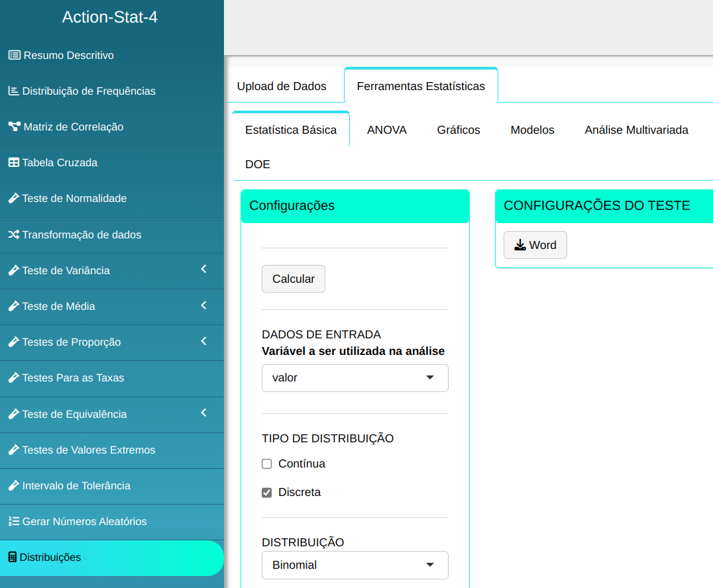Click the Transformação de dados shuffle icon
The image size is (713, 588).
coord(13,234)
